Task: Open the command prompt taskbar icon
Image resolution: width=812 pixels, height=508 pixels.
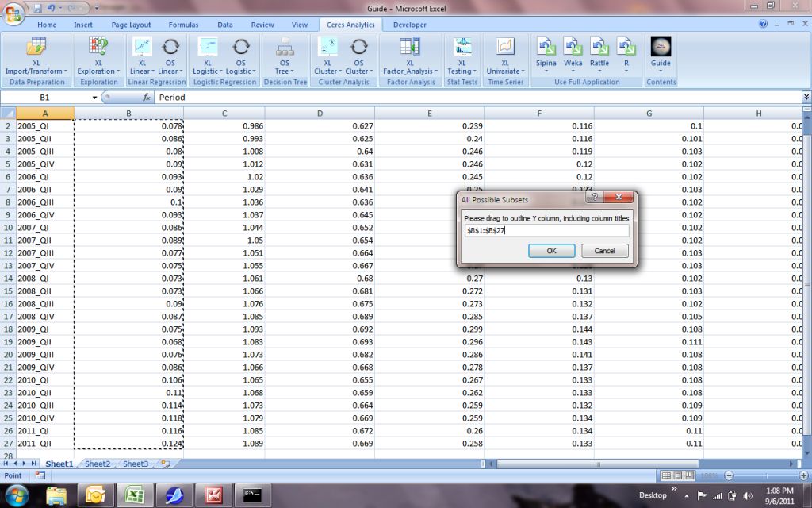Action: point(252,496)
